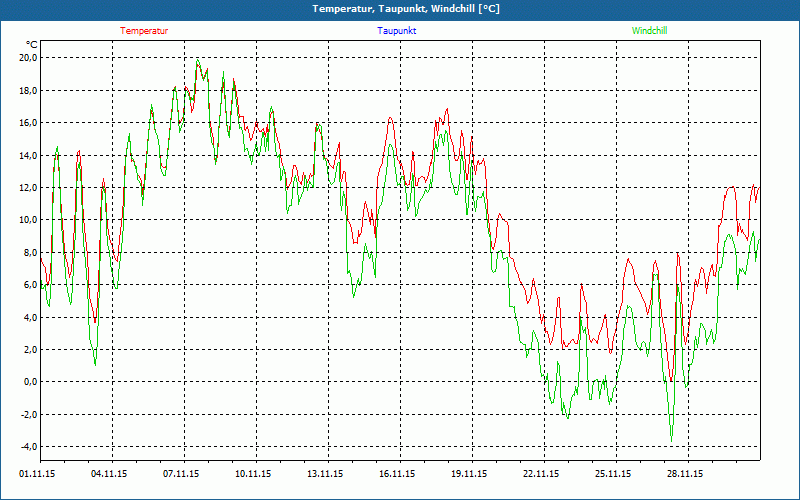
Task: Click the 0,0 y-axis value
Action: tap(30, 382)
